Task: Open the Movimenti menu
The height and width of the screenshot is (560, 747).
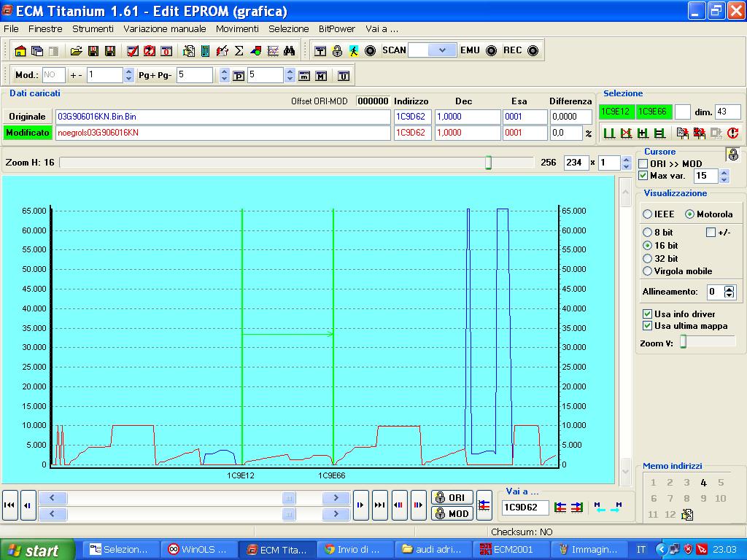Action: coord(237,29)
